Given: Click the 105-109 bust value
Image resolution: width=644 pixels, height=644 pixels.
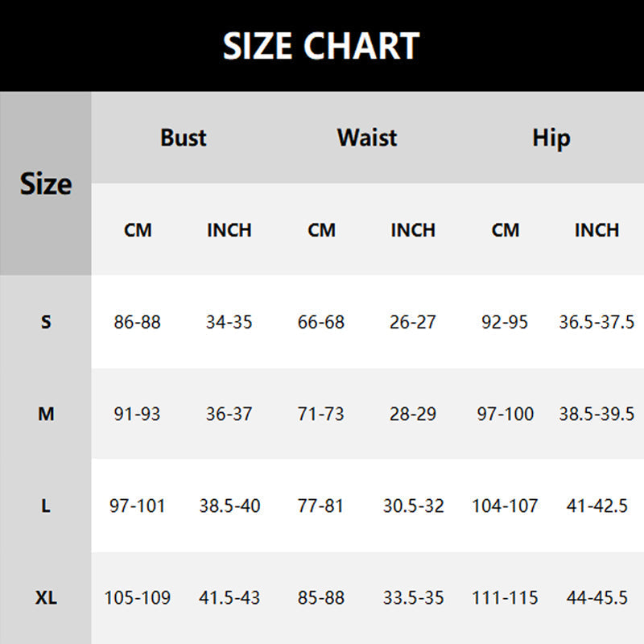Looking at the screenshot, I should (138, 598).
